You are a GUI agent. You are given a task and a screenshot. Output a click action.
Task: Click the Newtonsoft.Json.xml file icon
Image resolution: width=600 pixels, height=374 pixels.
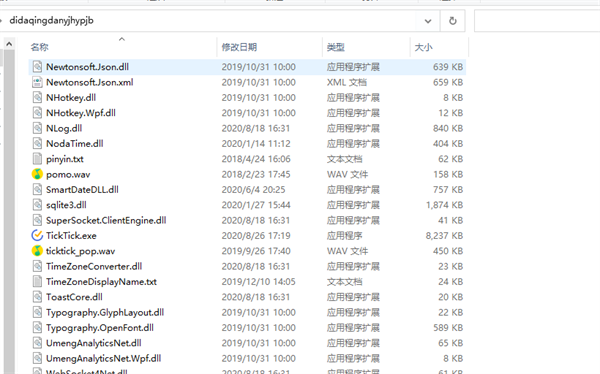point(37,82)
